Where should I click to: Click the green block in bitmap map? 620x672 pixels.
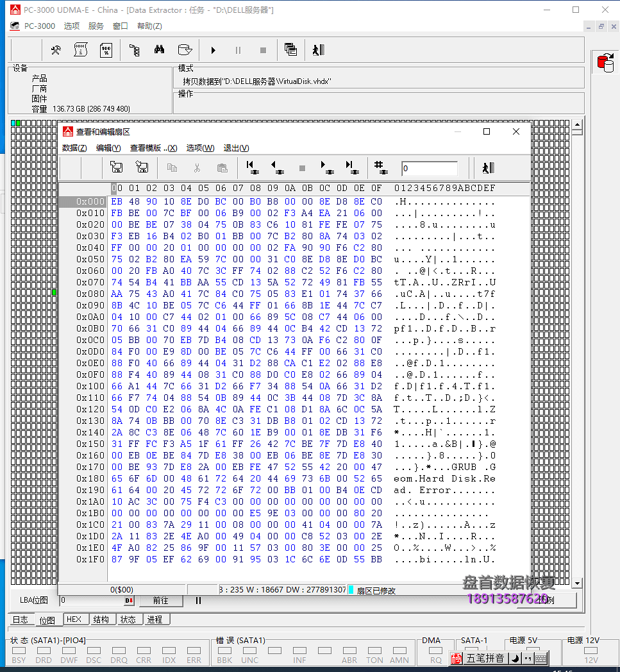pos(54,292)
